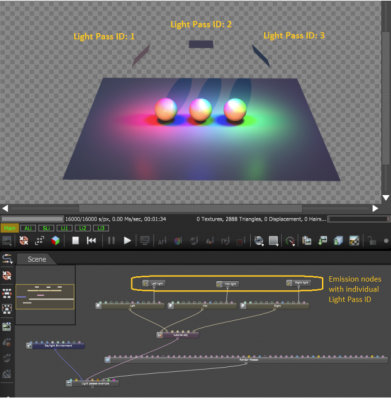Toggle the red film region icon
This screenshot has width=391, height=400.
pos(241,240)
